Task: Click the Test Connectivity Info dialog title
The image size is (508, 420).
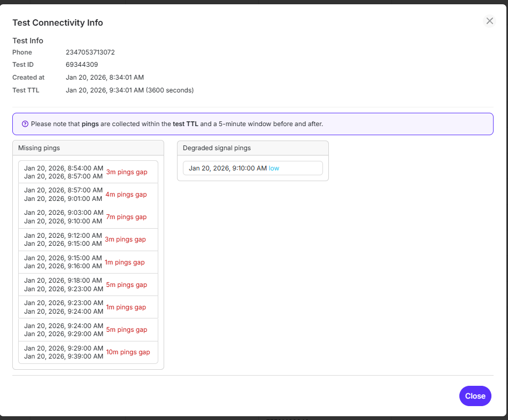Action: click(x=57, y=22)
